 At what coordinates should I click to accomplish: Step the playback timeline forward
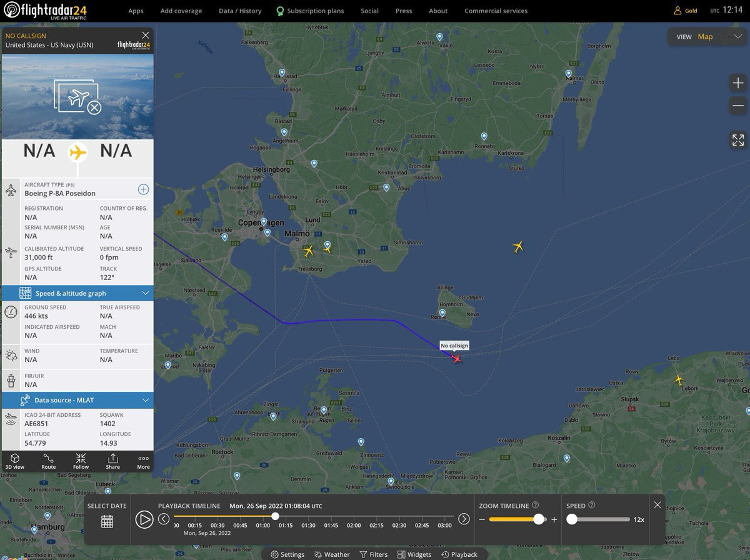(464, 519)
